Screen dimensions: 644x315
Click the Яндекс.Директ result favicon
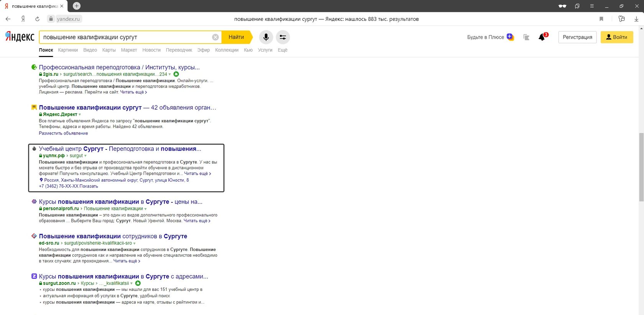pos(34,107)
